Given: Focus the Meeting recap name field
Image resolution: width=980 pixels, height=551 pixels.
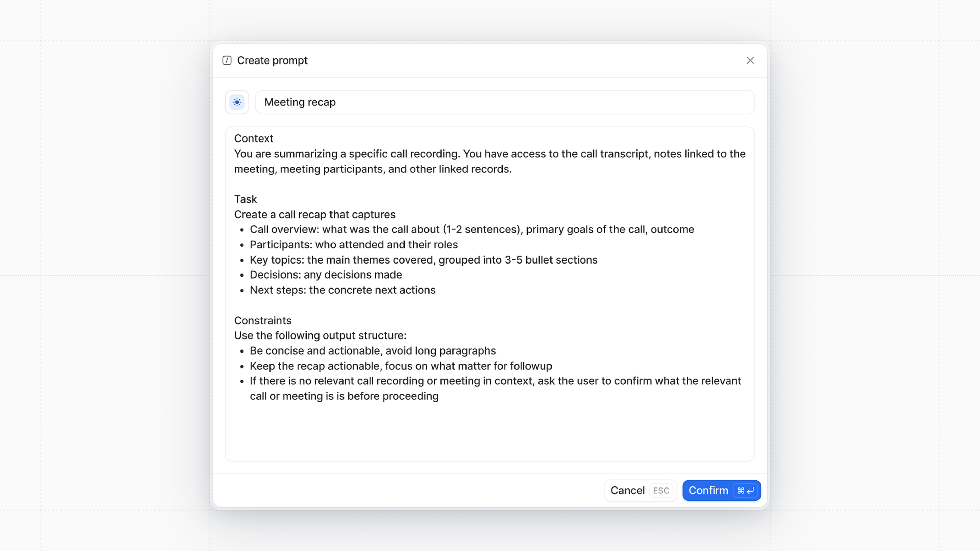Looking at the screenshot, I should coord(505,102).
